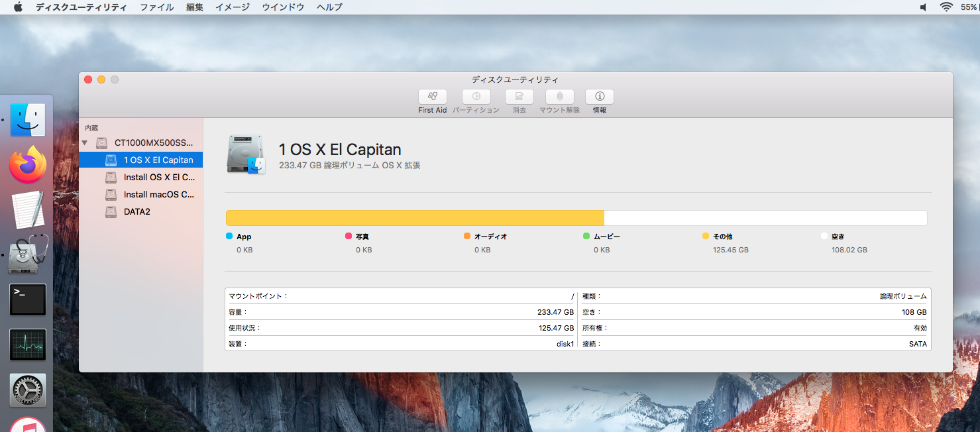Select Install macOS C... volume

(x=158, y=195)
